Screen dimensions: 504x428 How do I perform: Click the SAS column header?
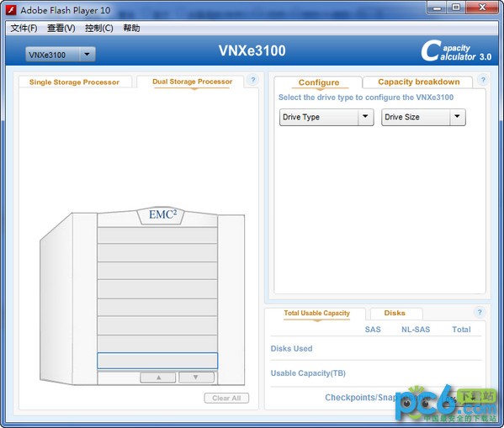tap(373, 330)
